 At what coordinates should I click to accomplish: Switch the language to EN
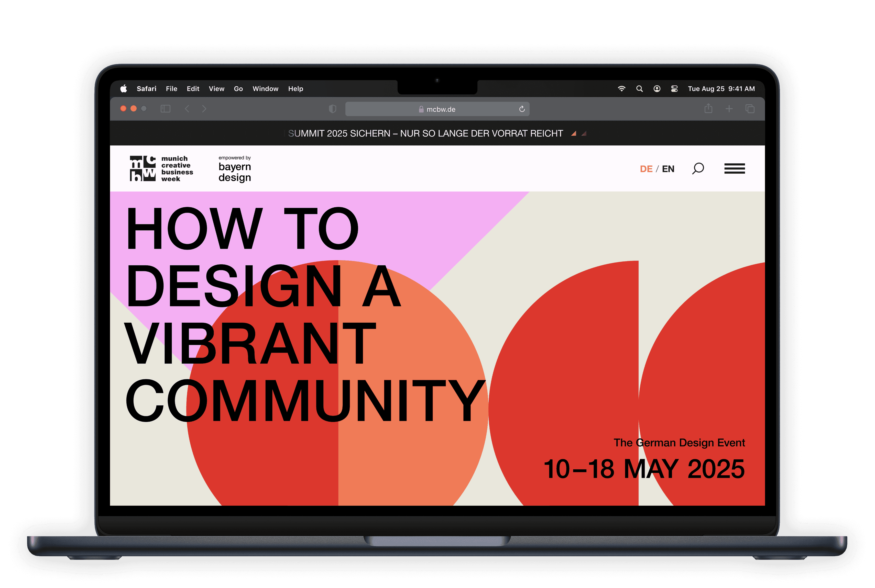coord(668,169)
